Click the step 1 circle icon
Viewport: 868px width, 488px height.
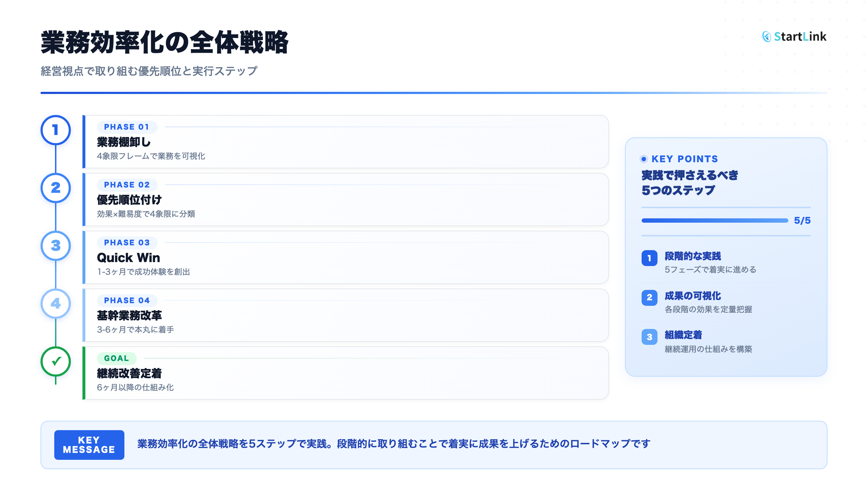pos(55,130)
